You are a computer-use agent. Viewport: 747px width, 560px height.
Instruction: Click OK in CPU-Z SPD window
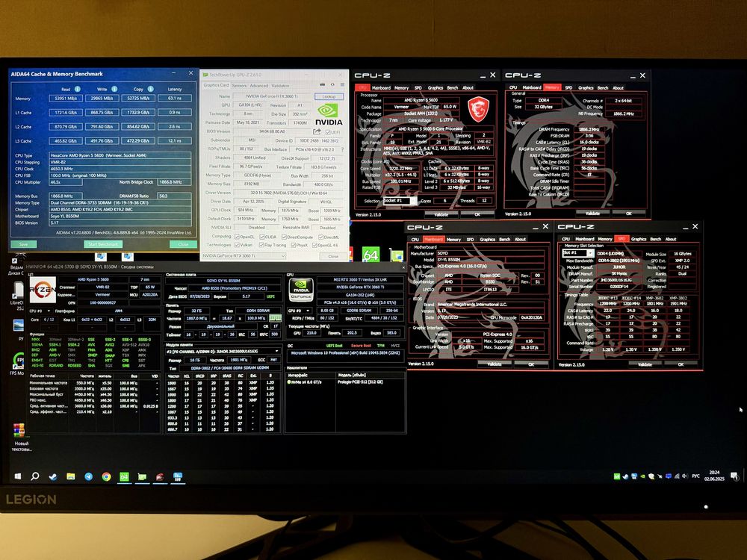pos(681,364)
